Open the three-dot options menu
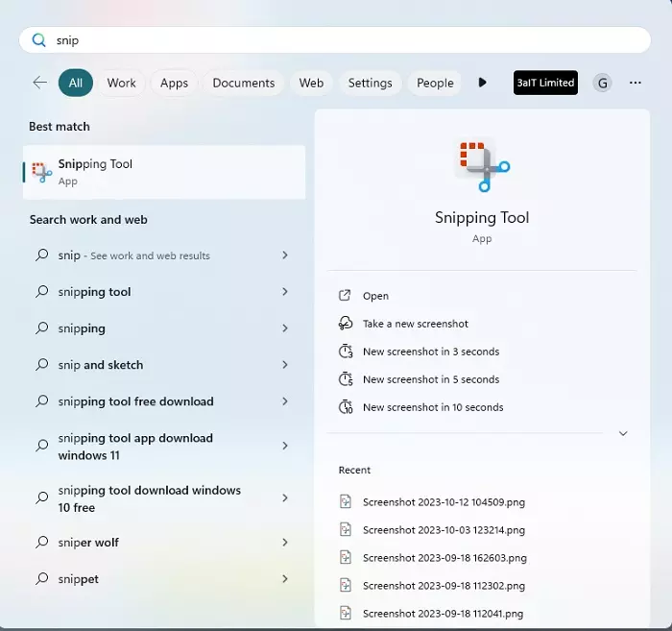672x631 pixels. coord(636,83)
